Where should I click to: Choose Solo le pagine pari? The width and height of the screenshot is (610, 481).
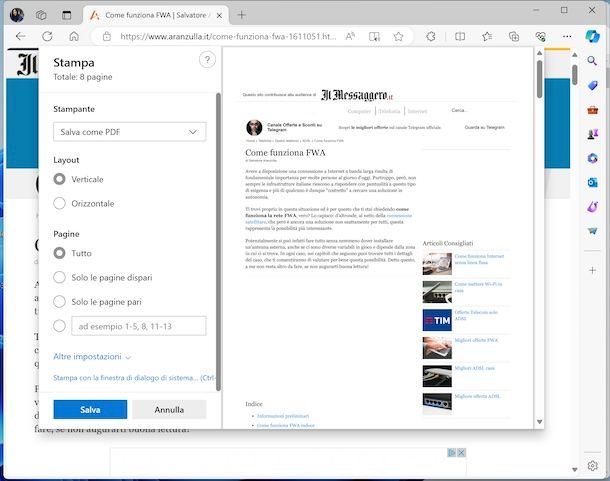(x=60, y=302)
